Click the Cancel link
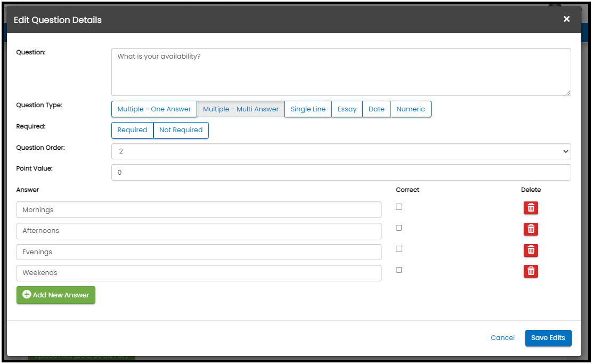The width and height of the screenshot is (593, 364). click(502, 338)
